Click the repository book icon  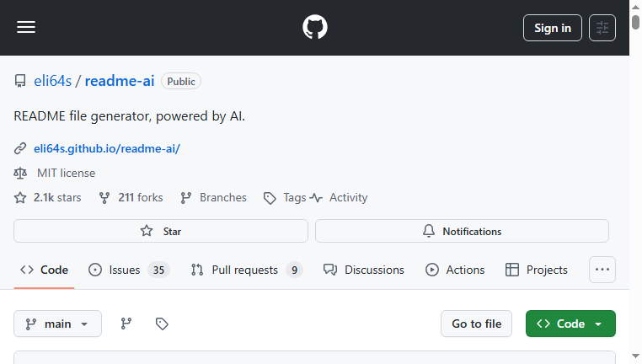pos(20,81)
